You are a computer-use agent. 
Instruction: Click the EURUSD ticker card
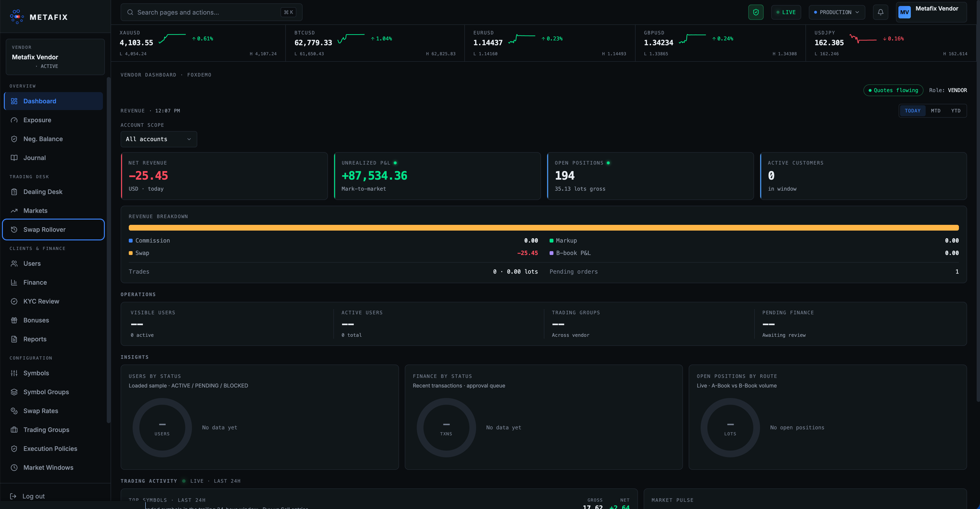550,43
